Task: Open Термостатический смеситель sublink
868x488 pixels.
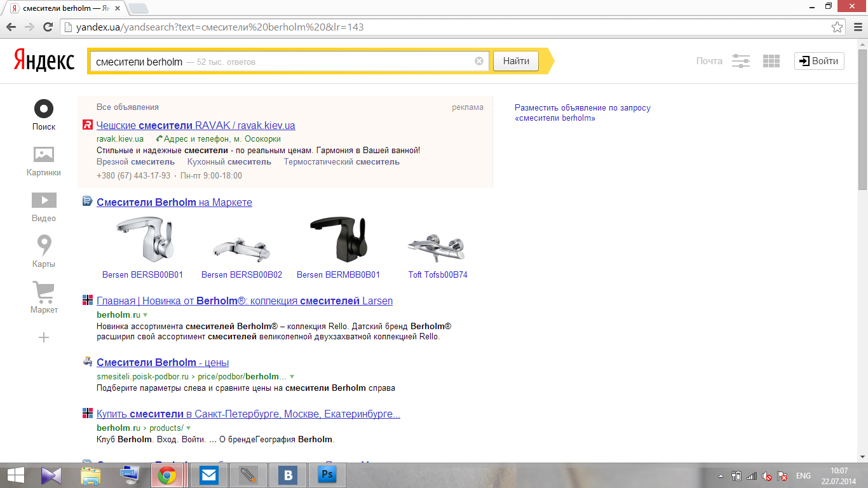Action: click(342, 161)
